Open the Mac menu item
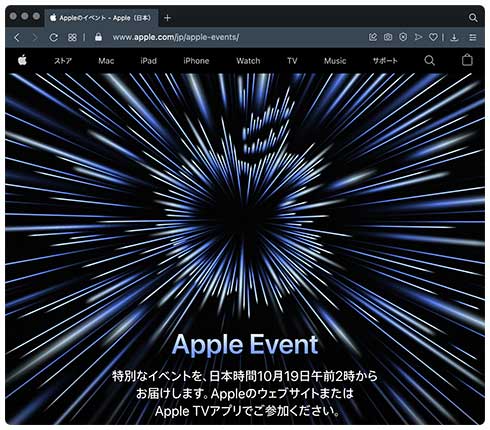This screenshot has width=490, height=430. [x=106, y=61]
